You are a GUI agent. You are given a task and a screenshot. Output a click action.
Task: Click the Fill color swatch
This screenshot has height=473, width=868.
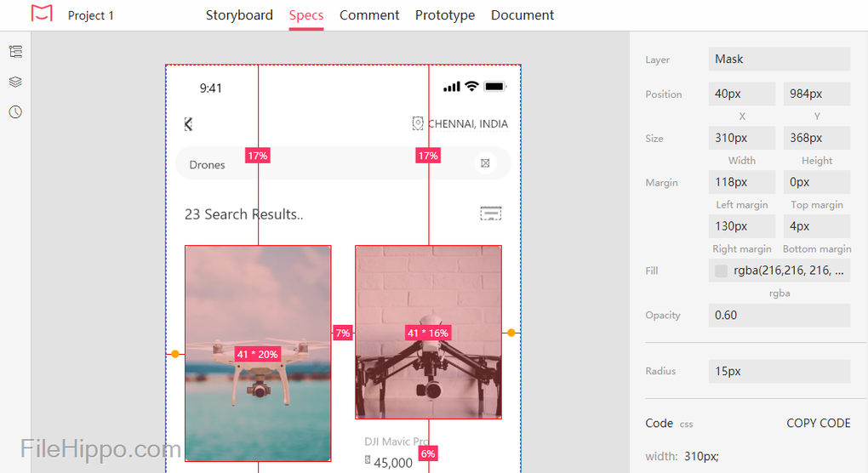point(721,271)
